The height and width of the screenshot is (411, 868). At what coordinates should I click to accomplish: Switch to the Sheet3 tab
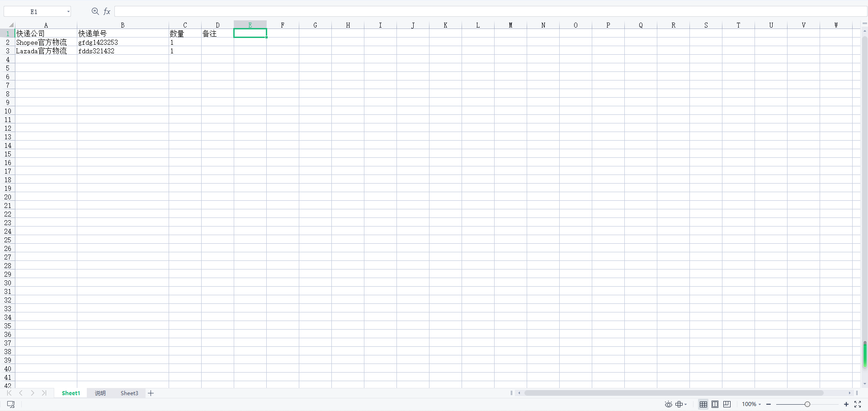coord(129,393)
